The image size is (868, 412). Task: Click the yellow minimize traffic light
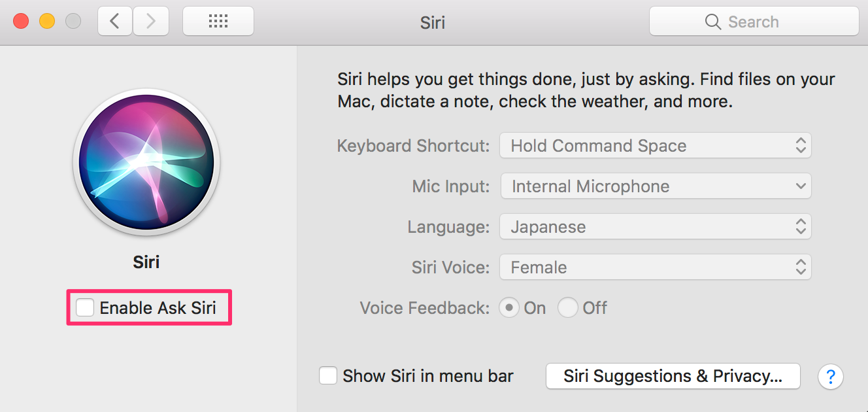47,20
